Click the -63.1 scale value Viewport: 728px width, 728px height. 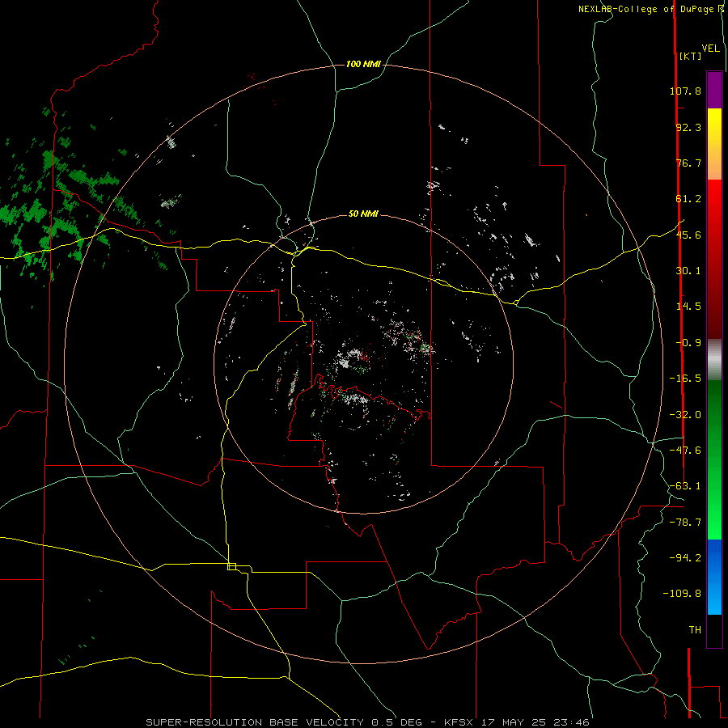click(685, 486)
